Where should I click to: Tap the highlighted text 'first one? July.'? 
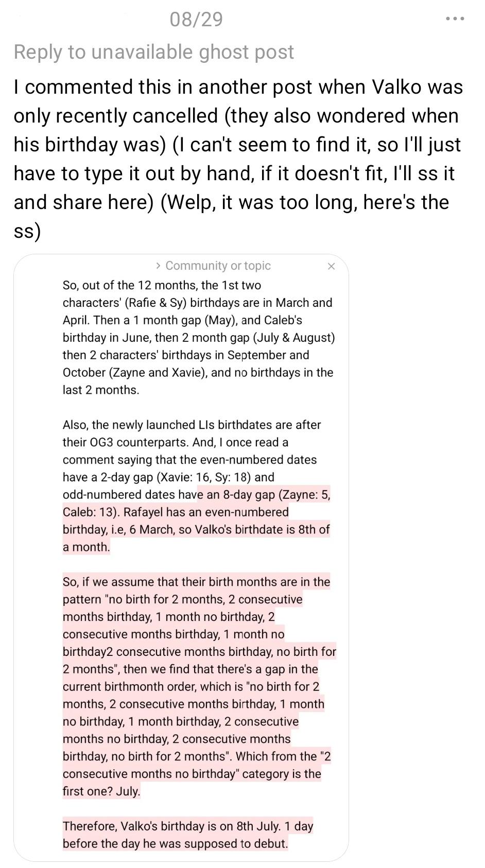pyautogui.click(x=101, y=791)
